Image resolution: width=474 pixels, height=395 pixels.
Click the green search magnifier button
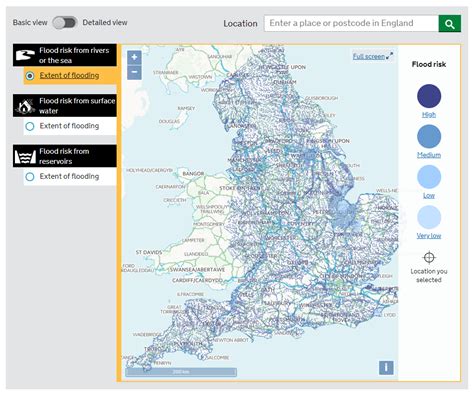(x=450, y=24)
